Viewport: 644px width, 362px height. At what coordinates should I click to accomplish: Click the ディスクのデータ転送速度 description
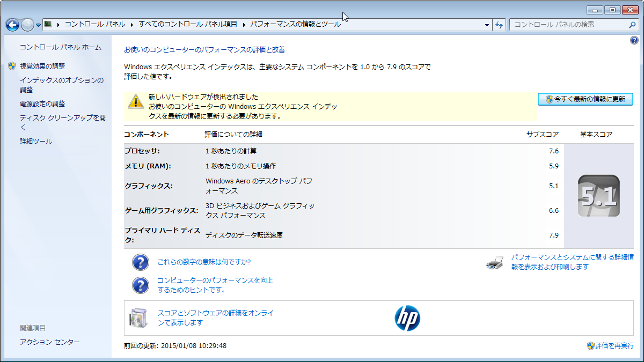244,235
